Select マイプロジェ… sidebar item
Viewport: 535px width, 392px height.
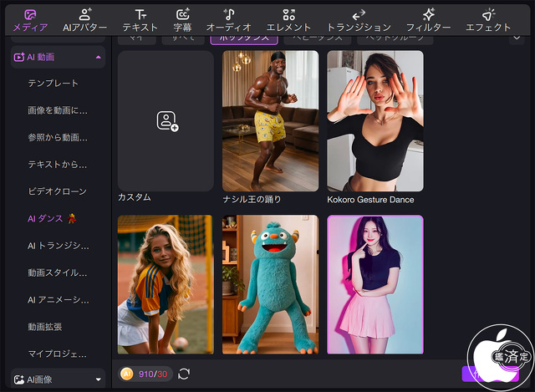click(57, 354)
